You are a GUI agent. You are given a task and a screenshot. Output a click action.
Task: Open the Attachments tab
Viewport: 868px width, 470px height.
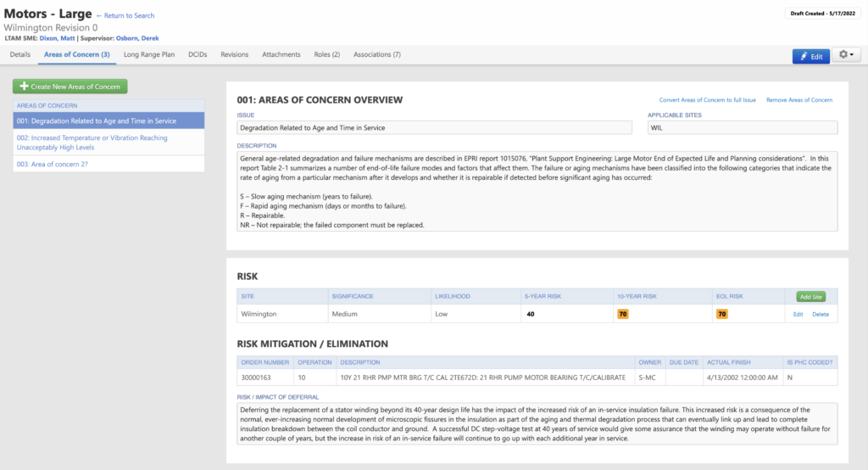(x=281, y=54)
